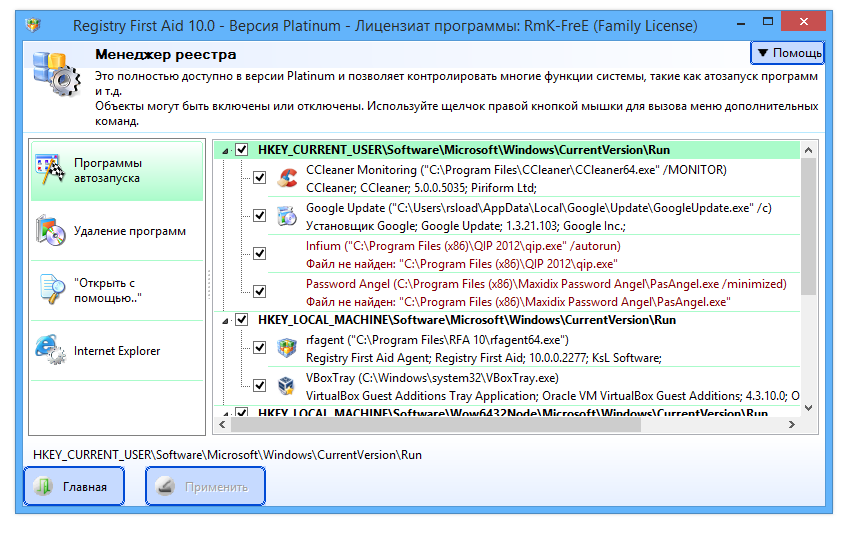849x541 pixels.
Task: Collapse the HKEY_LOCAL_MACHINE Run tree node
Action: (x=225, y=321)
